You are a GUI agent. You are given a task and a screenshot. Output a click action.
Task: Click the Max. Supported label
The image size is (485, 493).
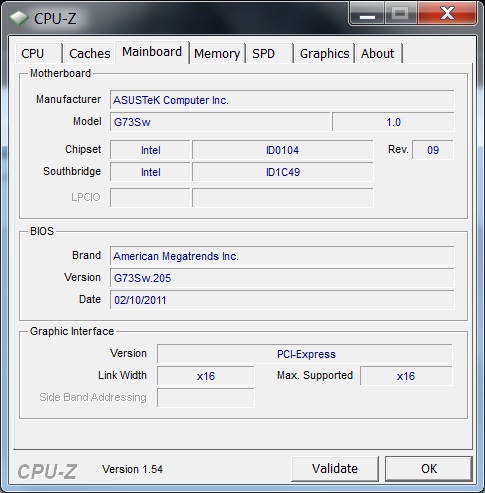coord(315,375)
